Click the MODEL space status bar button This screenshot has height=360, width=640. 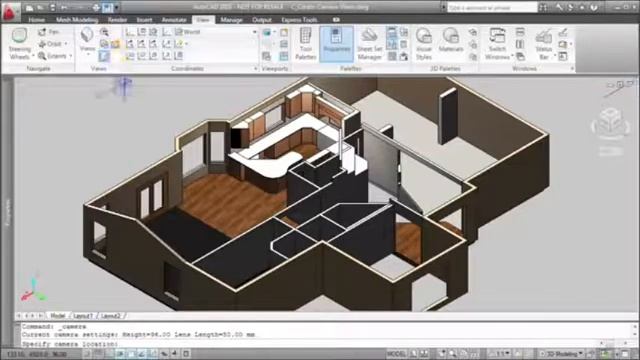[396, 353]
